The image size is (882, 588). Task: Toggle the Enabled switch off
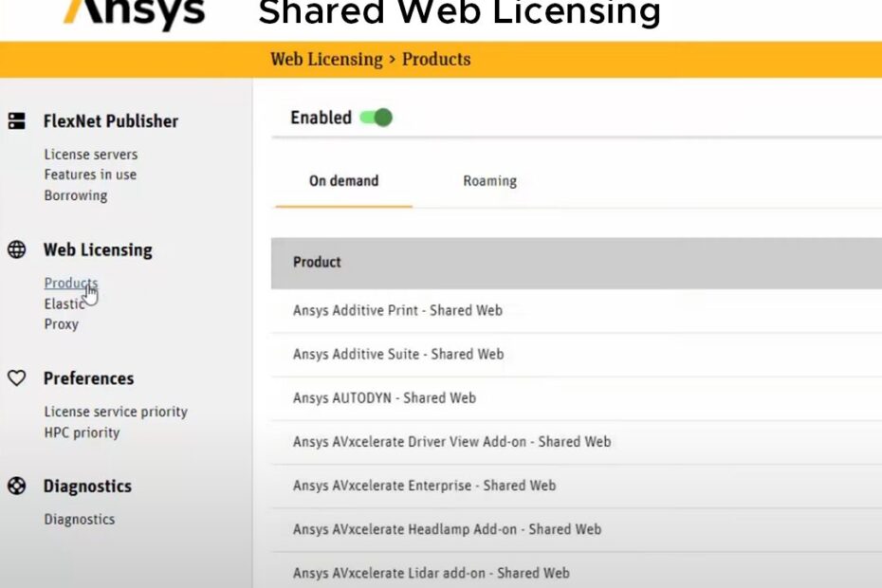click(x=377, y=118)
